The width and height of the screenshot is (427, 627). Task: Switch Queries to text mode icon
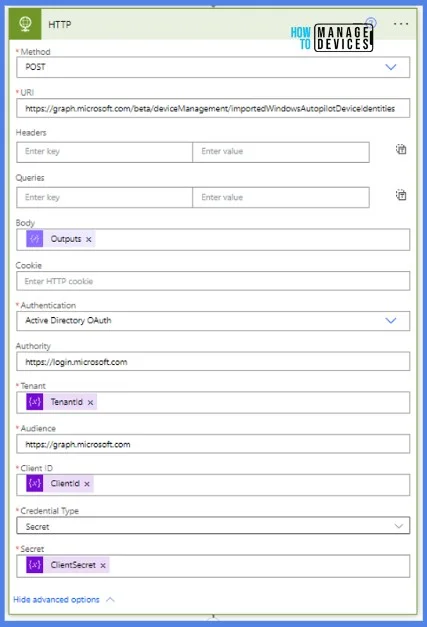click(401, 195)
